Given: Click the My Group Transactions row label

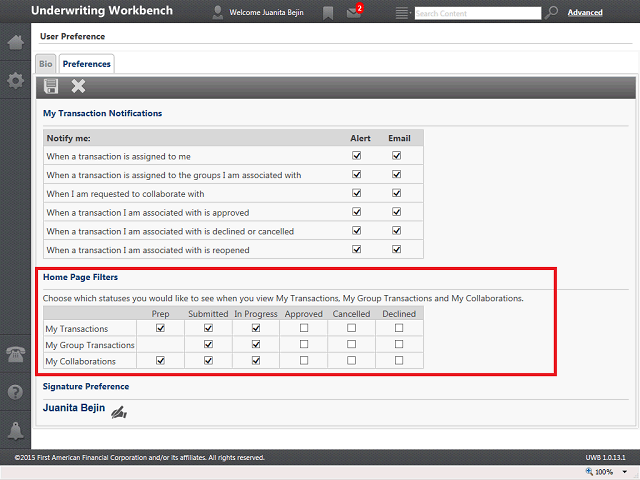Looking at the screenshot, I should (90, 345).
